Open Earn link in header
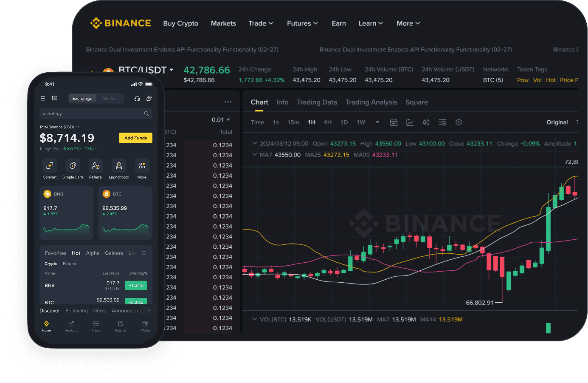Image resolution: width=588 pixels, height=383 pixels. 339,23
